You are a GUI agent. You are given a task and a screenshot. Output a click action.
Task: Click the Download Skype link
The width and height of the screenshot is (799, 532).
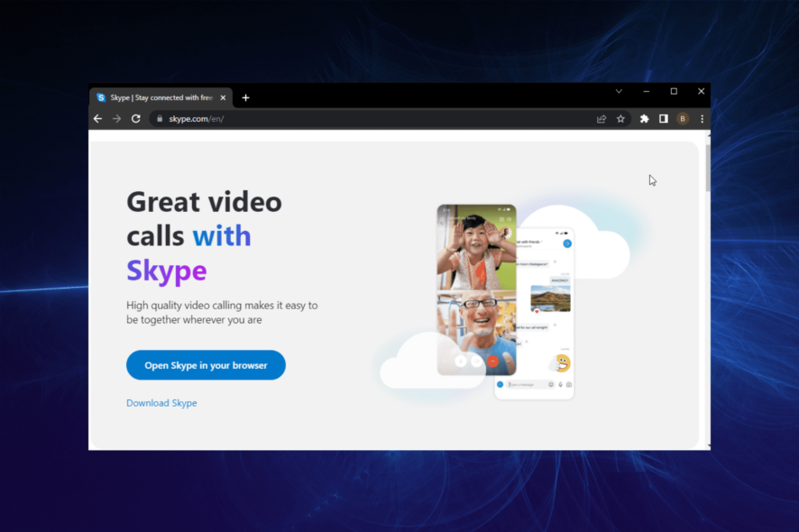pyautogui.click(x=161, y=403)
